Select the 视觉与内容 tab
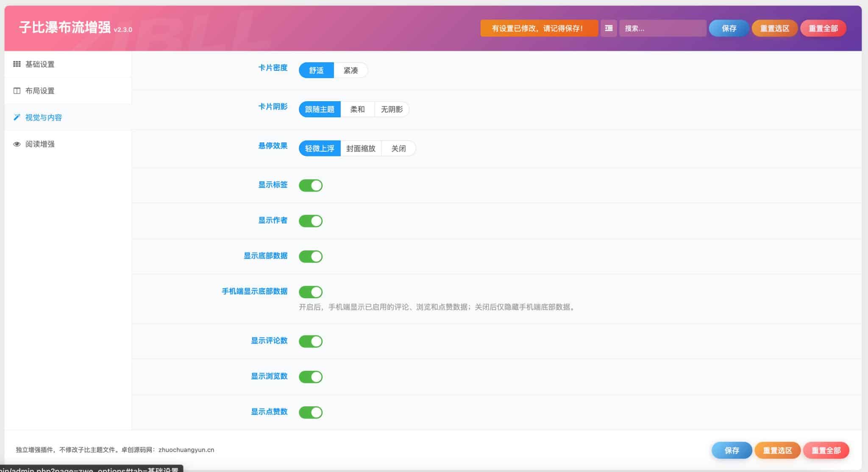 point(68,117)
